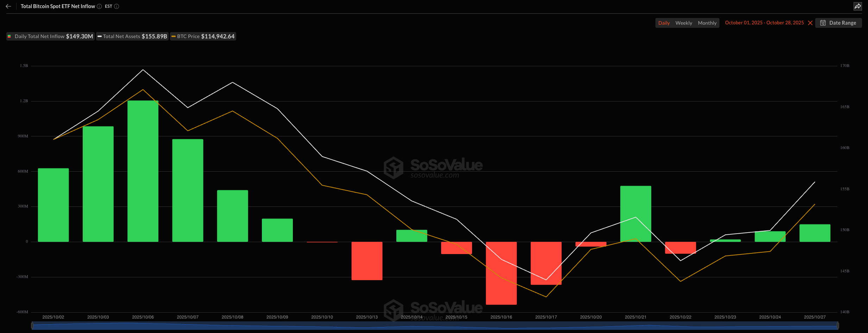Click the info icon beside the chart title

coord(99,6)
